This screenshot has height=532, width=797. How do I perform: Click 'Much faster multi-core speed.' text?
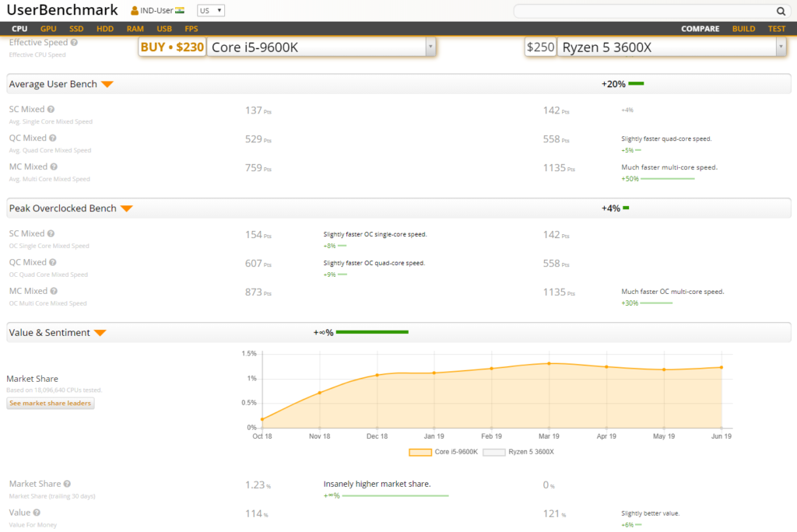pyautogui.click(x=669, y=167)
